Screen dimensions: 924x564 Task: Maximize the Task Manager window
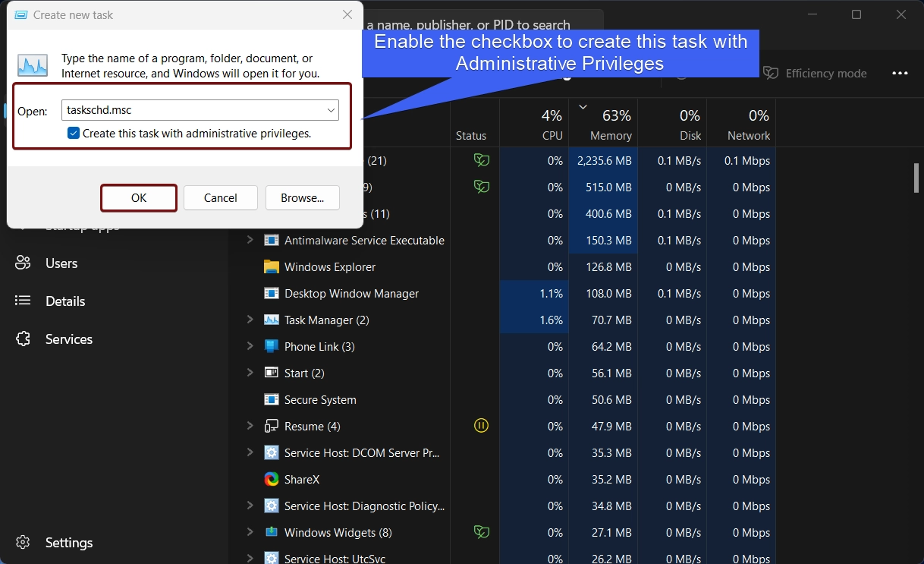(x=856, y=14)
